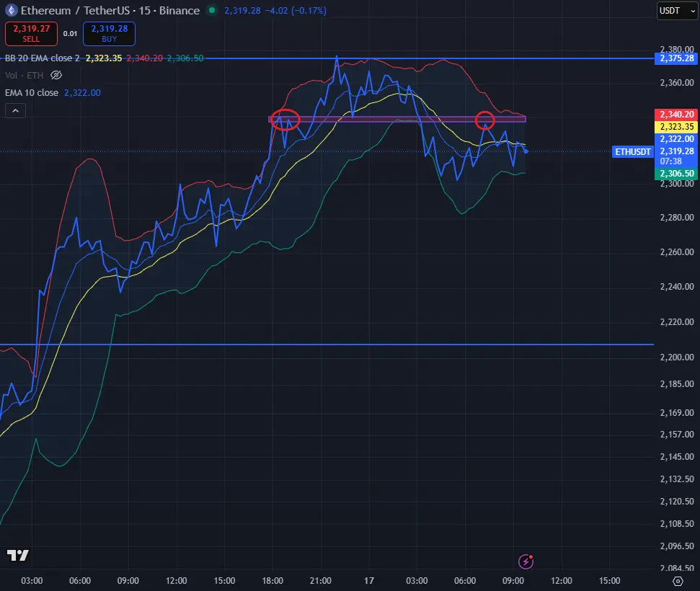Click the Binance exchange name in the header
The height and width of the screenshot is (591, 700).
(180, 10)
